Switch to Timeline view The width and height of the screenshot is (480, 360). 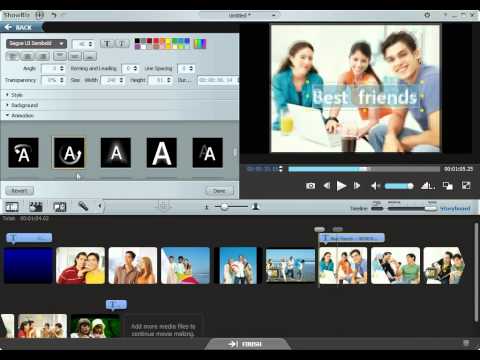[359, 209]
